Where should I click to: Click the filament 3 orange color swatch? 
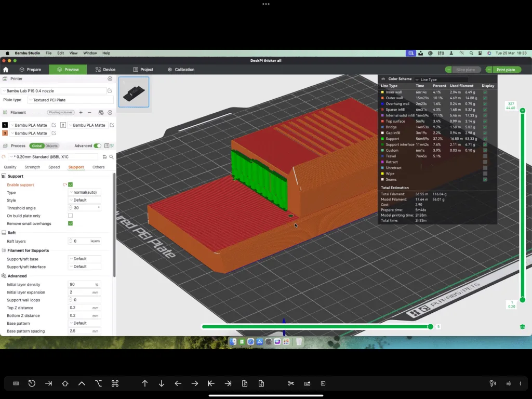pos(5,133)
